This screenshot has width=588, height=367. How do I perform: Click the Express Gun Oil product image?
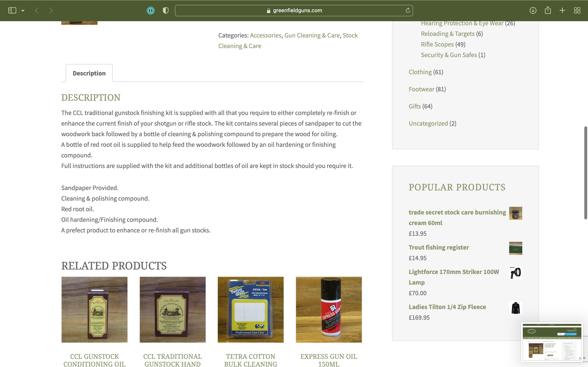[x=329, y=310]
